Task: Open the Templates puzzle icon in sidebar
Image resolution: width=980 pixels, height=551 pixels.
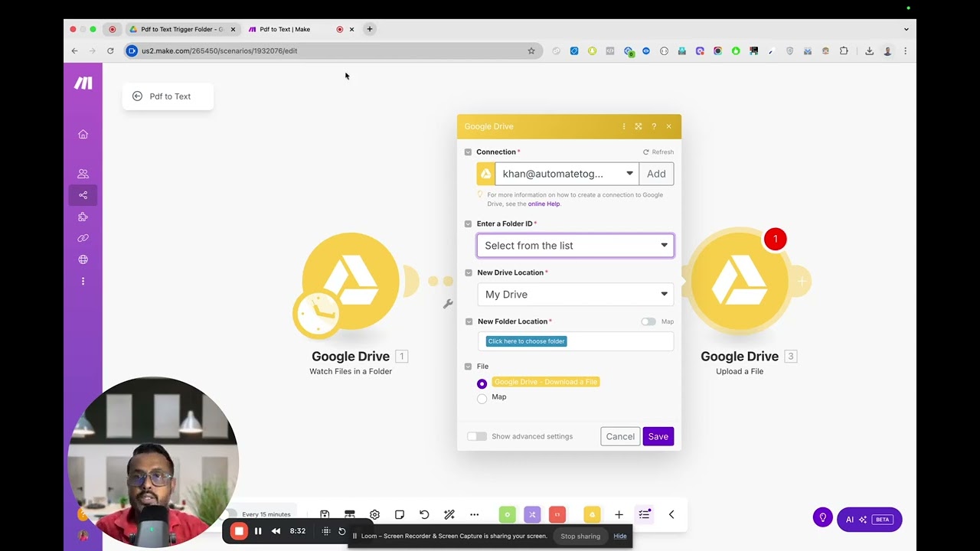Action: tap(83, 217)
